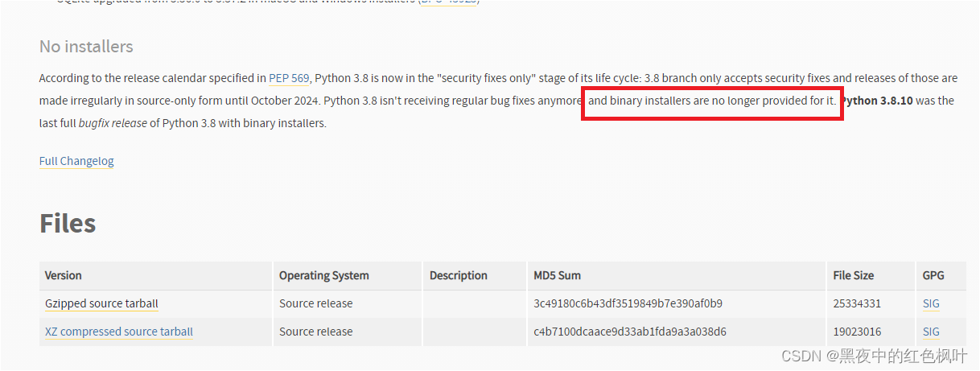Click the bold Python 3.8.10 text

click(x=878, y=101)
